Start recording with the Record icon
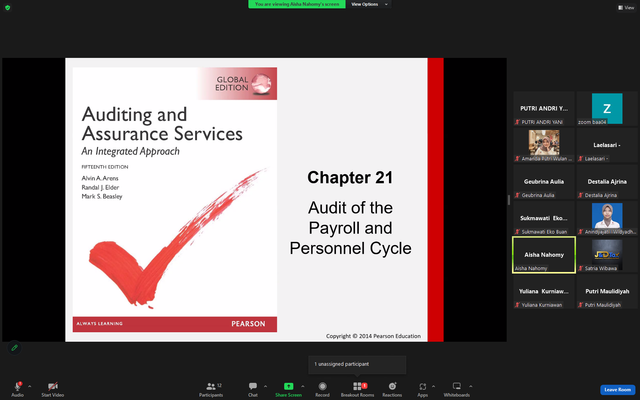Screen dimensions: 640x400 click(322, 386)
